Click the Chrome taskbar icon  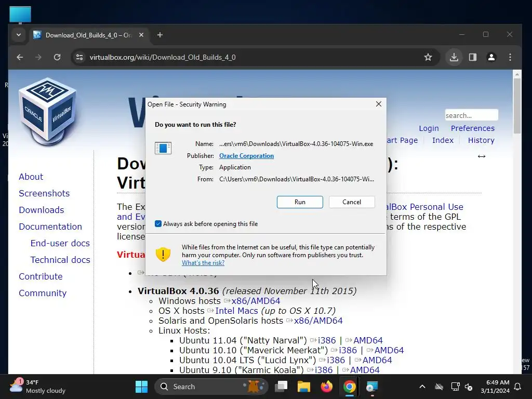(x=349, y=387)
